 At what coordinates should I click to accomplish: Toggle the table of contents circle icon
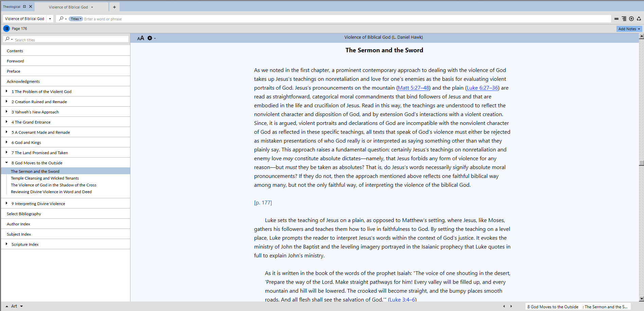pos(6,29)
